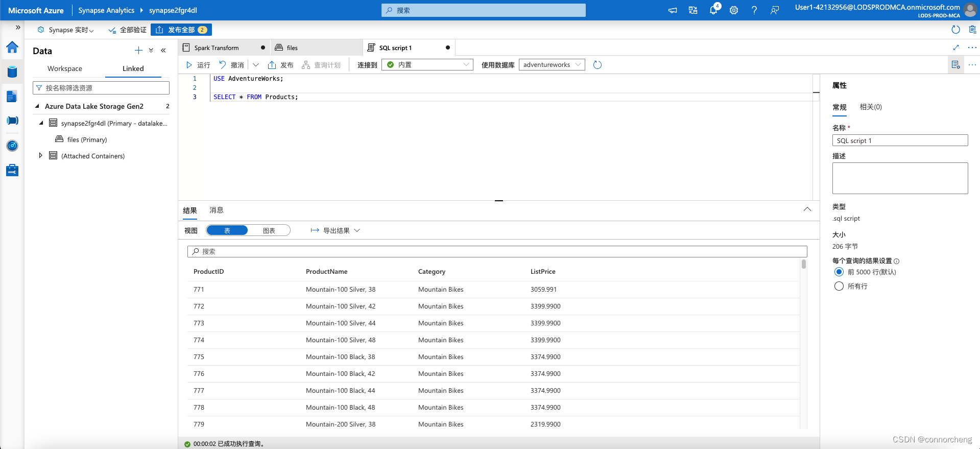Viewport: 980px width, 449px height.
Task: Click the refresh icon in top right toolbar
Action: [956, 30]
